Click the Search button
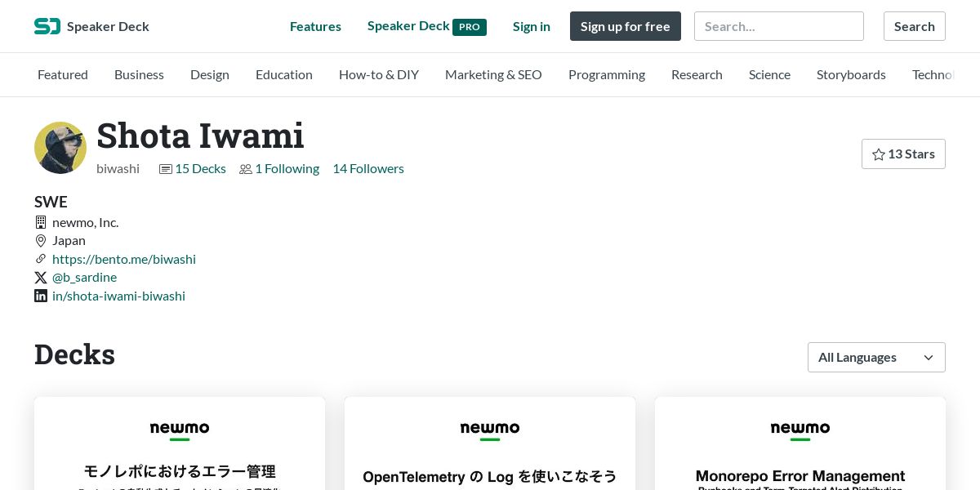 click(x=915, y=26)
